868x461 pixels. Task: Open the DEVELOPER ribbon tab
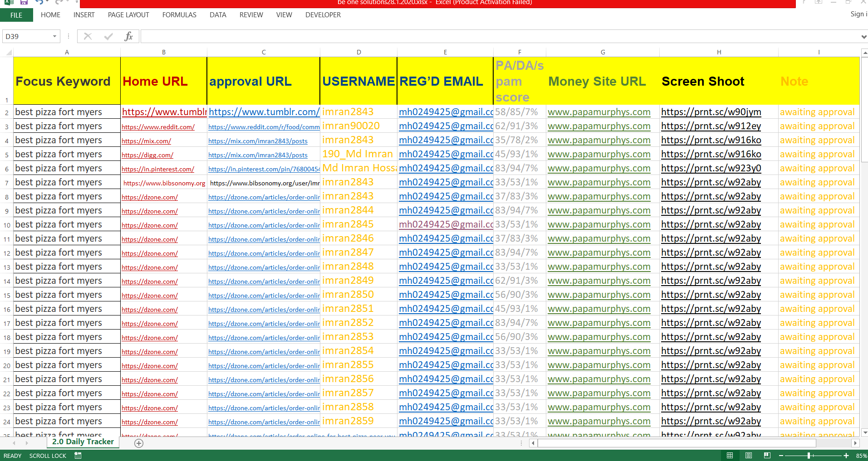point(323,15)
